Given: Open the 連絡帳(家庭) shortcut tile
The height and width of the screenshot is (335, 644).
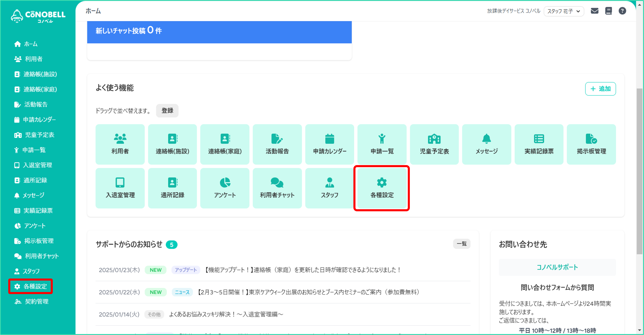Looking at the screenshot, I should pyautogui.click(x=225, y=144).
